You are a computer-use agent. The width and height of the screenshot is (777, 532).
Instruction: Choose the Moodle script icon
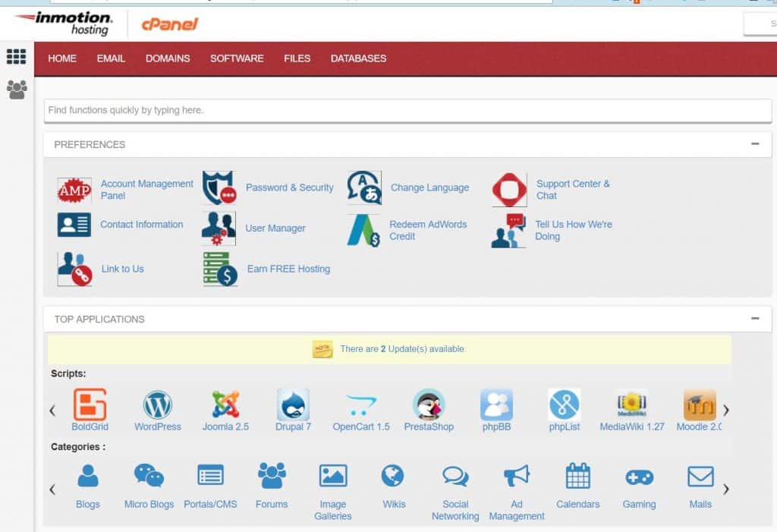pyautogui.click(x=700, y=405)
